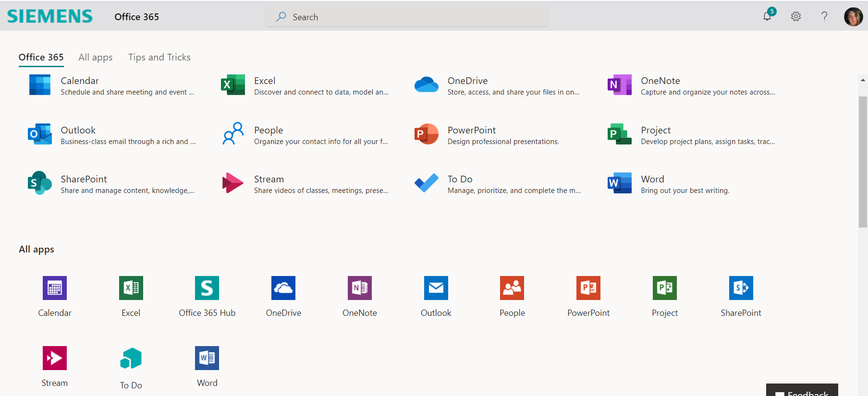The image size is (868, 396).
Task: Launch Office 365 Hub app
Action: coord(207,296)
